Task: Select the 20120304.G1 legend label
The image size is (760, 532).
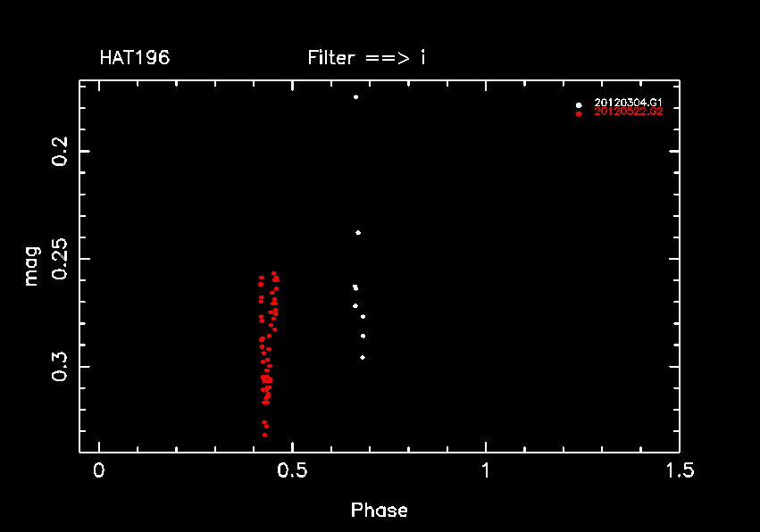Action: (628, 104)
